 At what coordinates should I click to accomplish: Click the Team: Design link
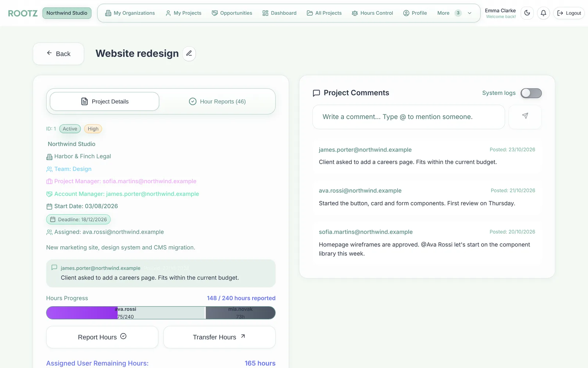click(x=73, y=169)
